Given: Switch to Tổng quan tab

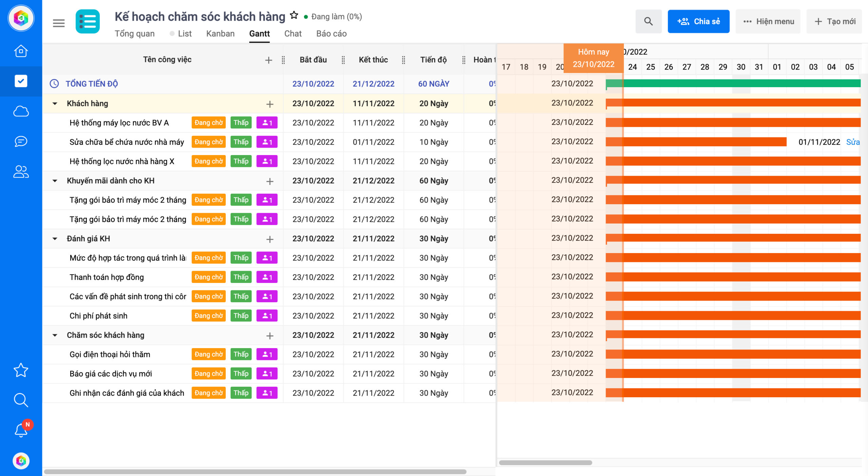Looking at the screenshot, I should [x=135, y=34].
